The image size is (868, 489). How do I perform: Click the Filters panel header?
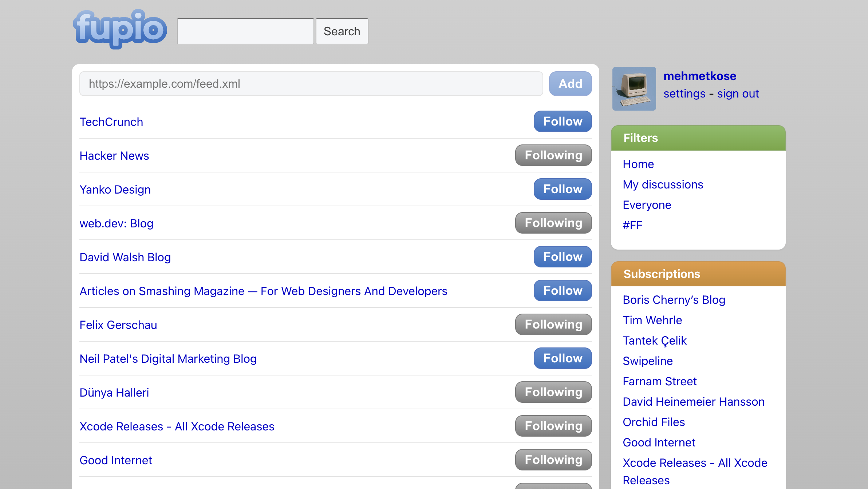tap(698, 138)
